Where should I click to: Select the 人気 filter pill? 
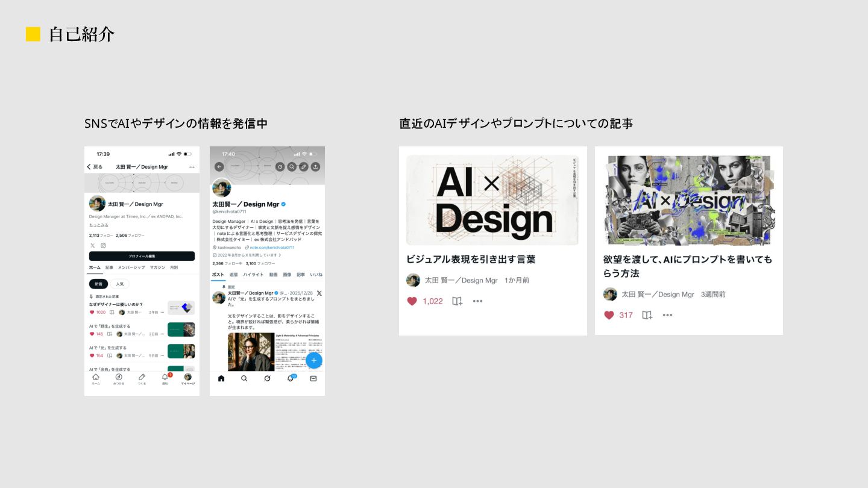(x=119, y=284)
